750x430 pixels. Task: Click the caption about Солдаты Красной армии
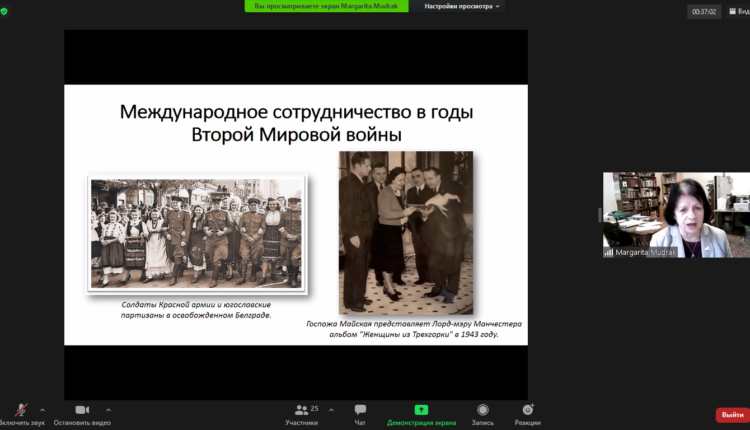tap(196, 309)
